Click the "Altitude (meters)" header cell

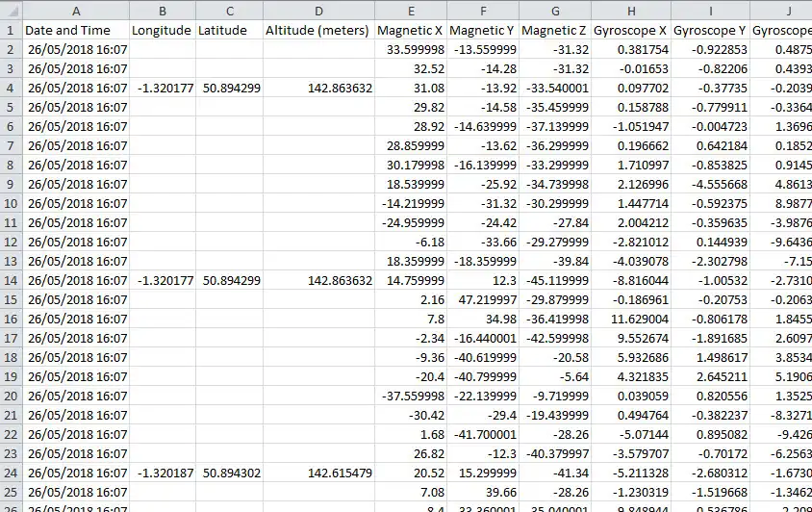click(x=318, y=30)
